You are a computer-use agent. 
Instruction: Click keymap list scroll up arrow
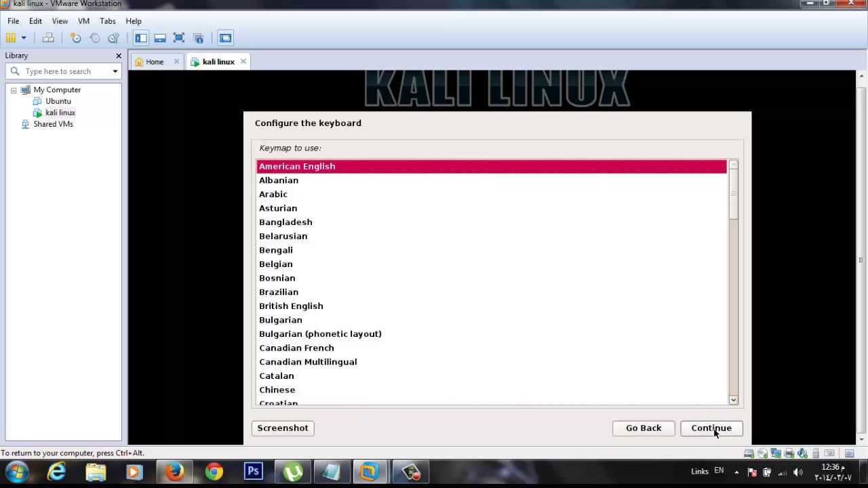[x=733, y=165]
